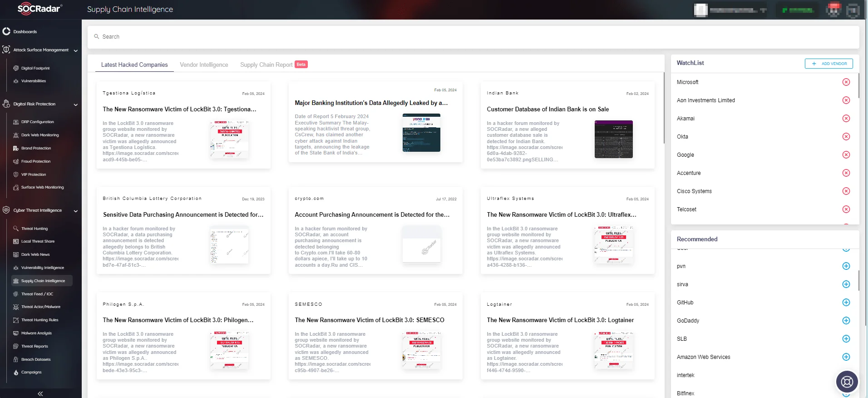This screenshot has height=398, width=868.
Task: Remove Aon Investments Limited from WatchList
Action: tap(846, 100)
